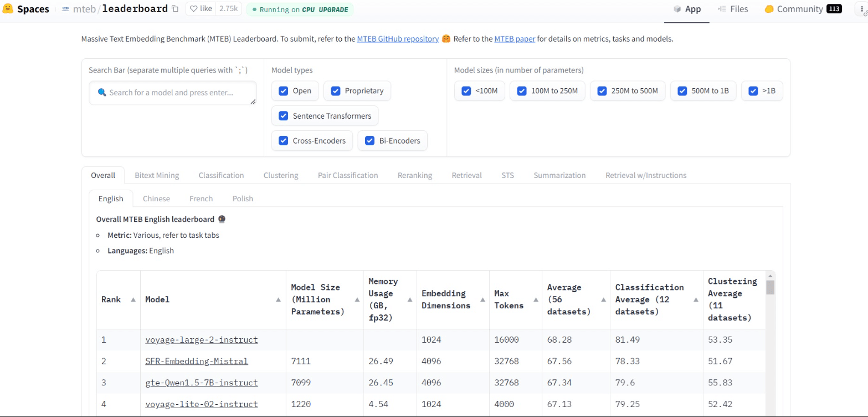
Task: Switch to the Retrieval tab
Action: click(x=466, y=175)
